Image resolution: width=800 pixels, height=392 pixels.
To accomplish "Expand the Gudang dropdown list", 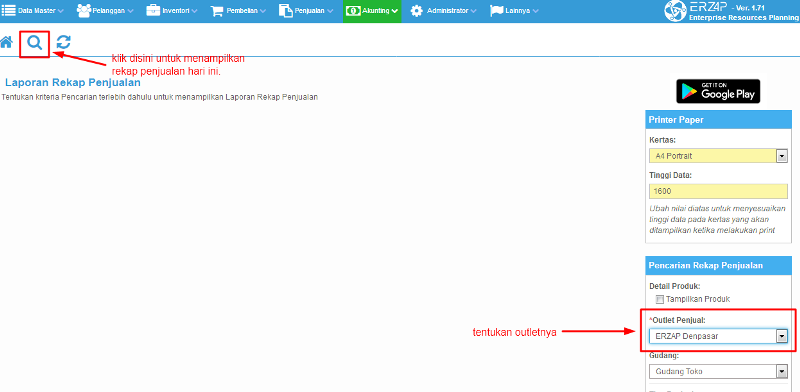I will [718, 372].
